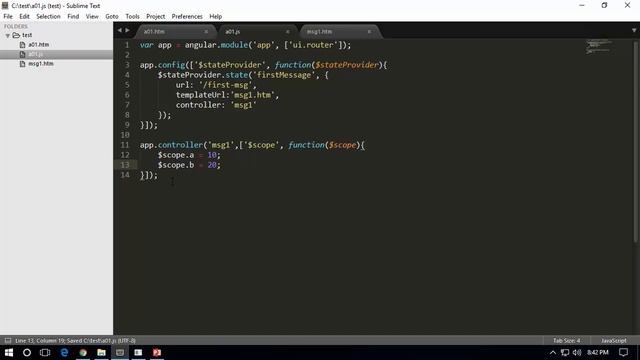
Task: Open the View menu
Action: (92, 16)
